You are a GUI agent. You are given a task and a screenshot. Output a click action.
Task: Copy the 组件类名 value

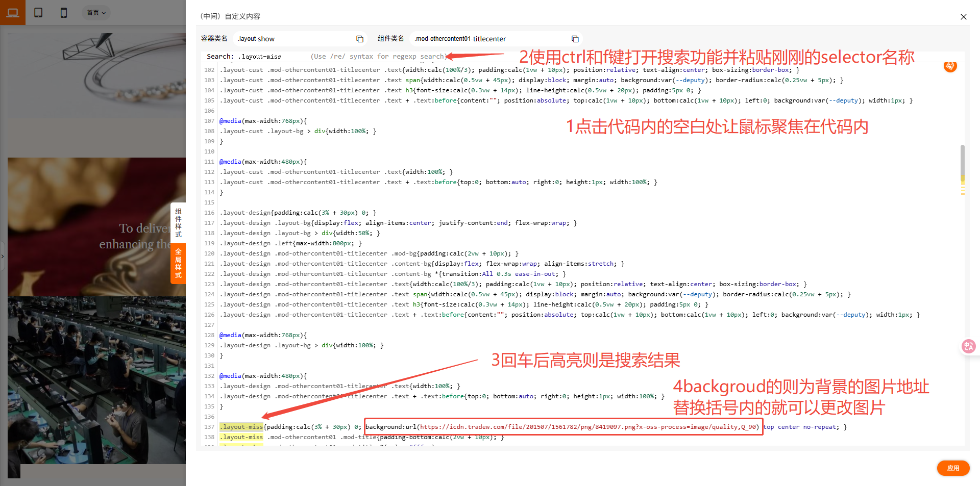click(575, 39)
